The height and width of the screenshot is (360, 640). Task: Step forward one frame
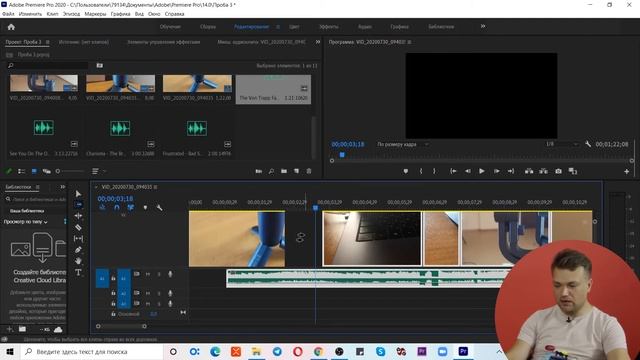[496, 171]
